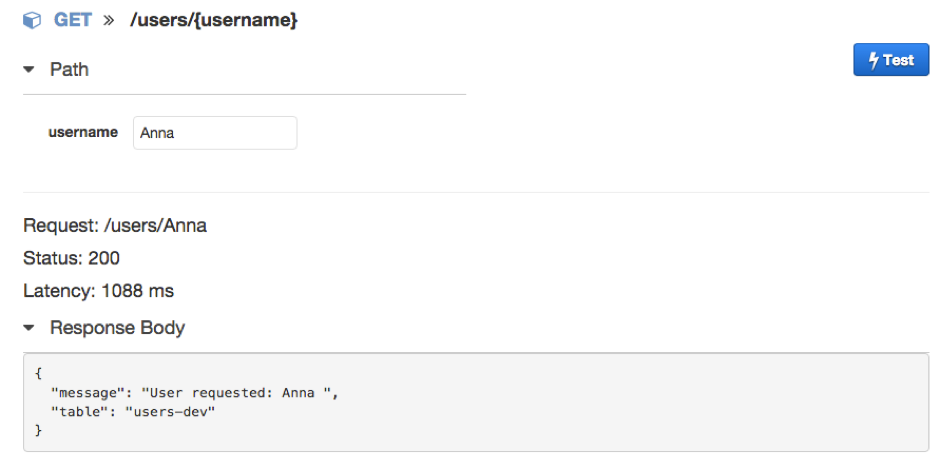Viewport: 940px width, 469px height.
Task: Click the username parameter label
Action: coord(83,132)
